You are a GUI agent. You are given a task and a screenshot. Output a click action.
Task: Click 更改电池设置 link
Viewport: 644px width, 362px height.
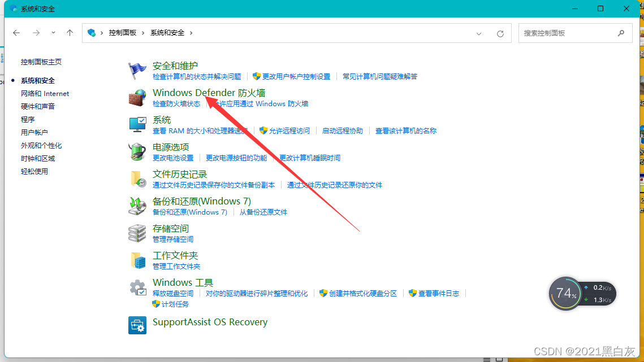click(x=173, y=158)
